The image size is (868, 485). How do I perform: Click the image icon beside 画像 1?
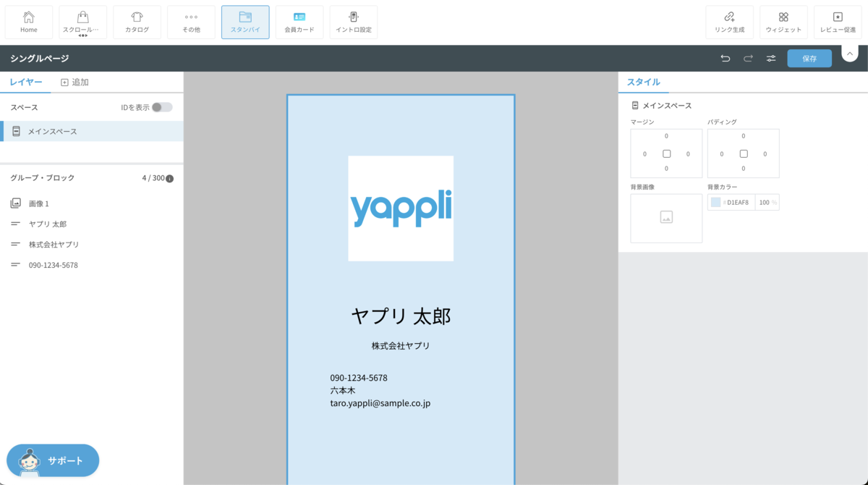16,204
